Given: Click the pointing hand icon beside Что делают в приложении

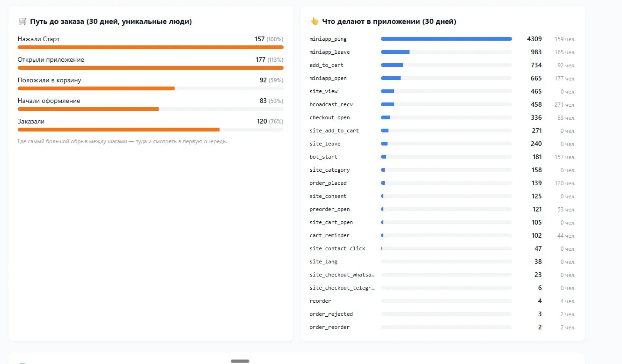Looking at the screenshot, I should 315,22.
